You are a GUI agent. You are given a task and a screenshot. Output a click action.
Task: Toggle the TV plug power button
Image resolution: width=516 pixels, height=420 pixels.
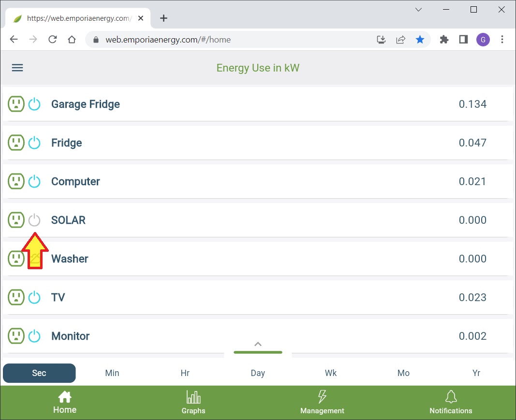point(34,297)
